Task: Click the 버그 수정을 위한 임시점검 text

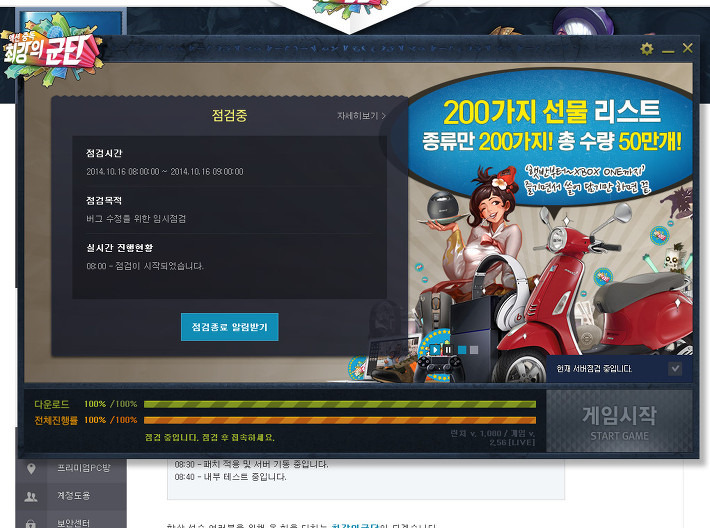Action: tap(136, 219)
